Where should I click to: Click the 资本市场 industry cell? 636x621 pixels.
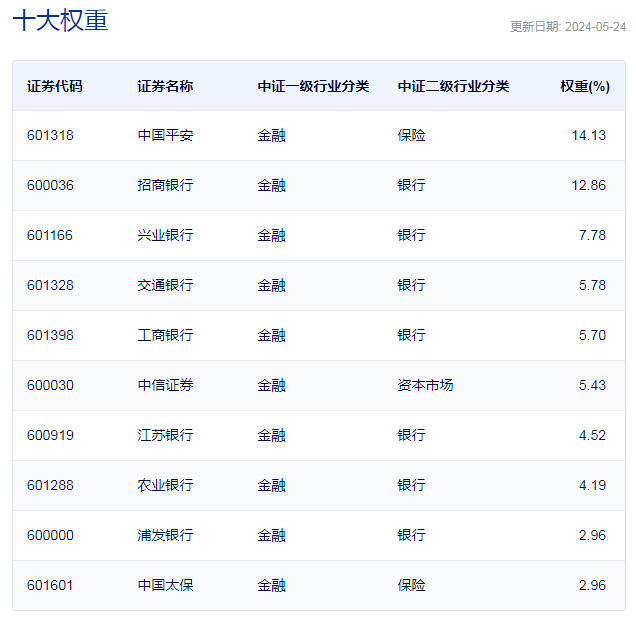(x=425, y=385)
